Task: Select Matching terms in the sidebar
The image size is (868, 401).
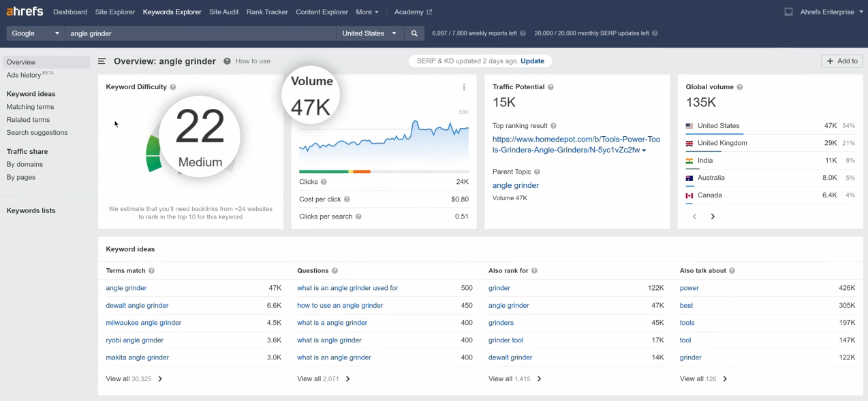Action: coord(30,107)
